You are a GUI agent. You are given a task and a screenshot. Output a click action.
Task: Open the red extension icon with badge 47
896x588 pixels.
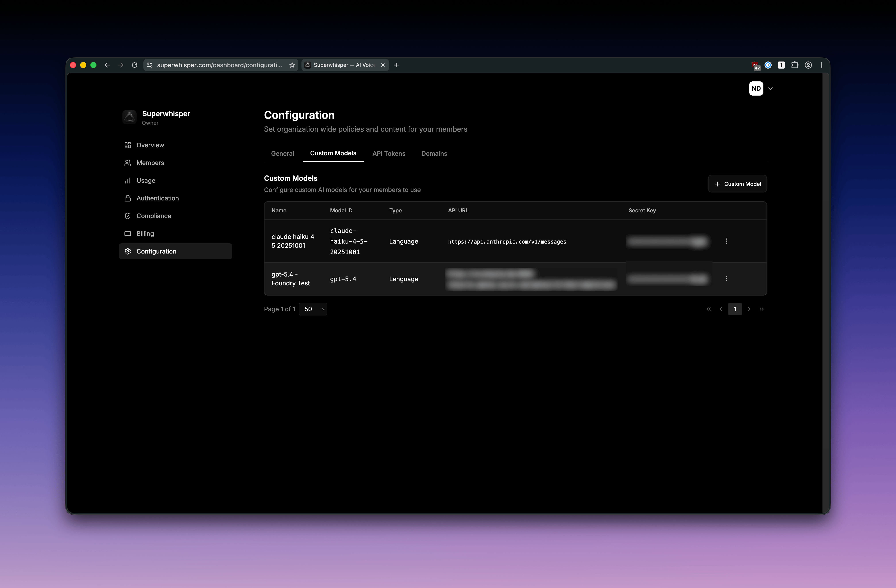tap(755, 65)
